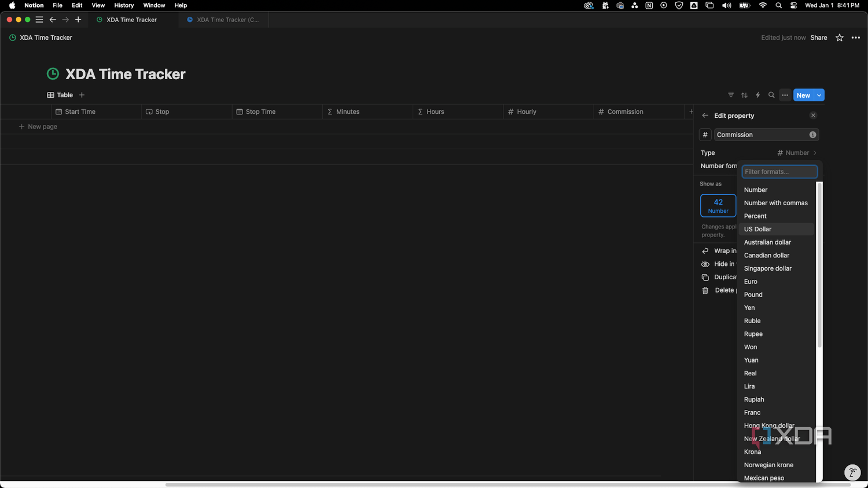Change the Commission property's hash icon

point(705,135)
